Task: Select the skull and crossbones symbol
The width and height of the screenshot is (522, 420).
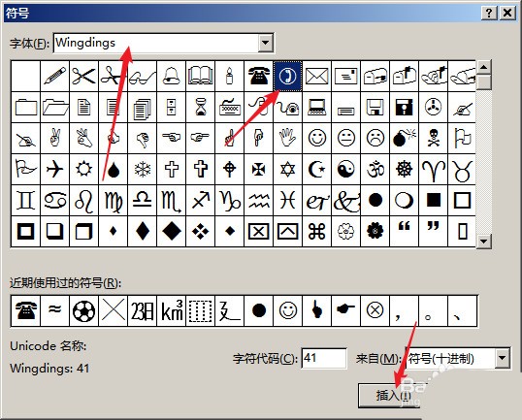Action: coord(433,138)
